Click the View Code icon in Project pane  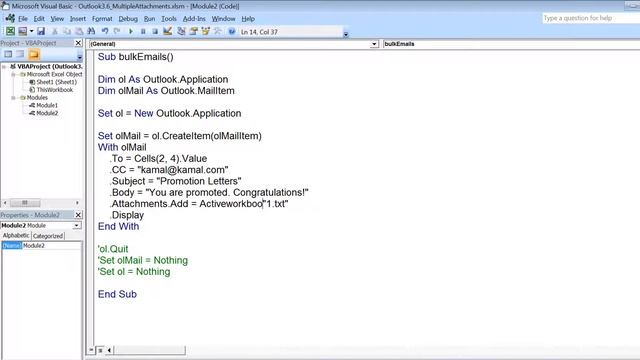pyautogui.click(x=8, y=54)
